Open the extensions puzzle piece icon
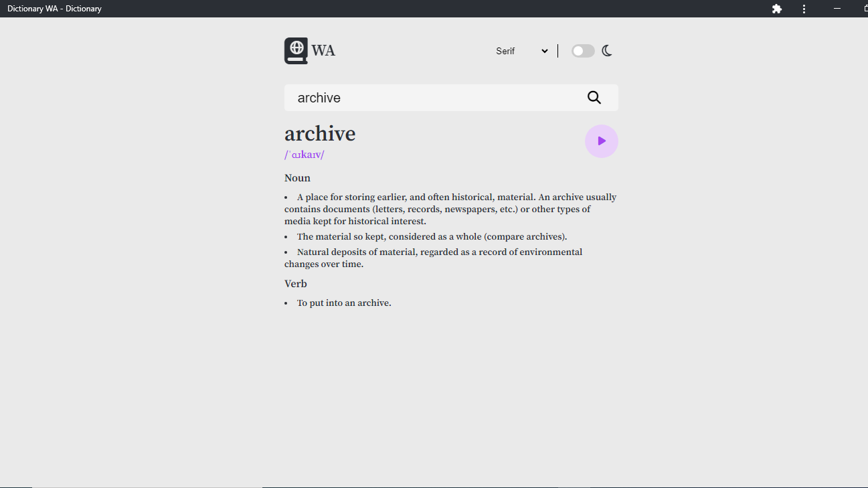The height and width of the screenshot is (488, 868). [777, 9]
